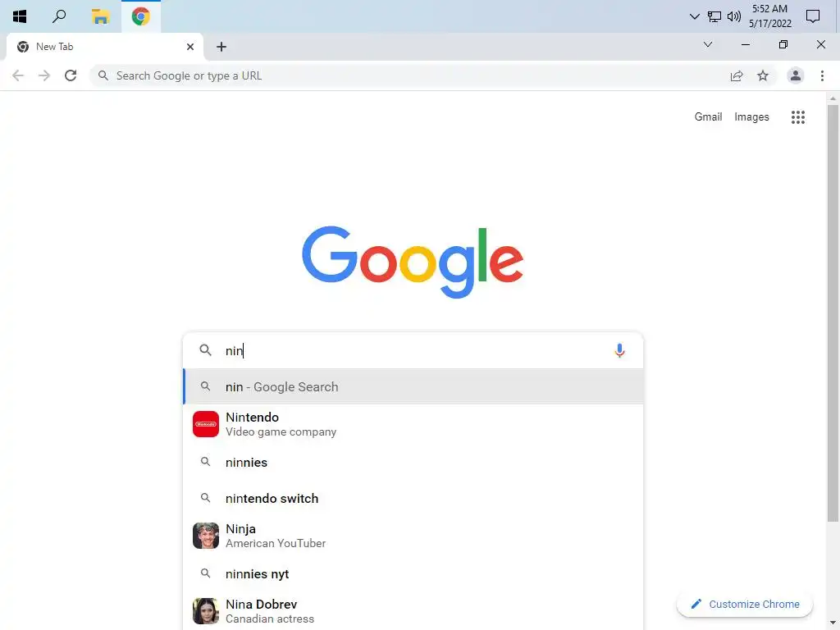Show hidden system tray icons
This screenshot has width=840, height=630.
694,16
